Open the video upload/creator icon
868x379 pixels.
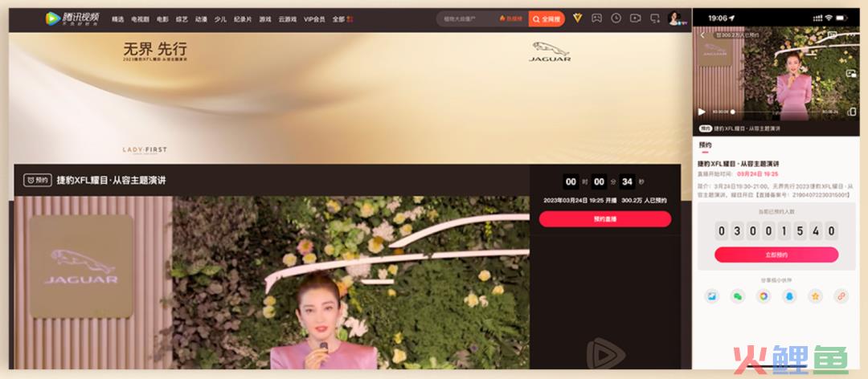[x=636, y=18]
